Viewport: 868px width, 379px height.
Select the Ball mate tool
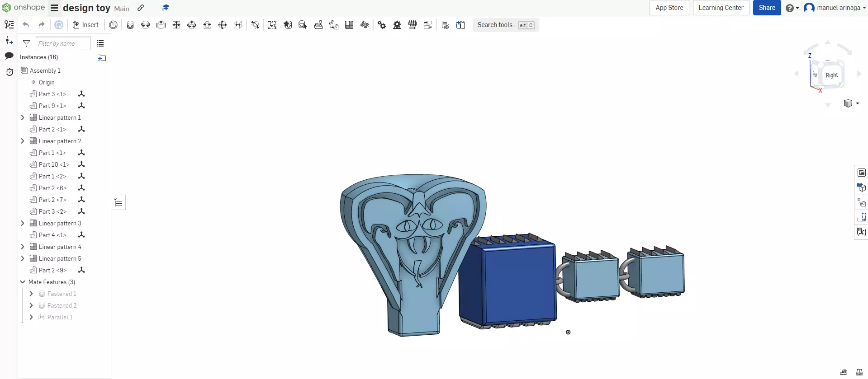pyautogui.click(x=223, y=25)
